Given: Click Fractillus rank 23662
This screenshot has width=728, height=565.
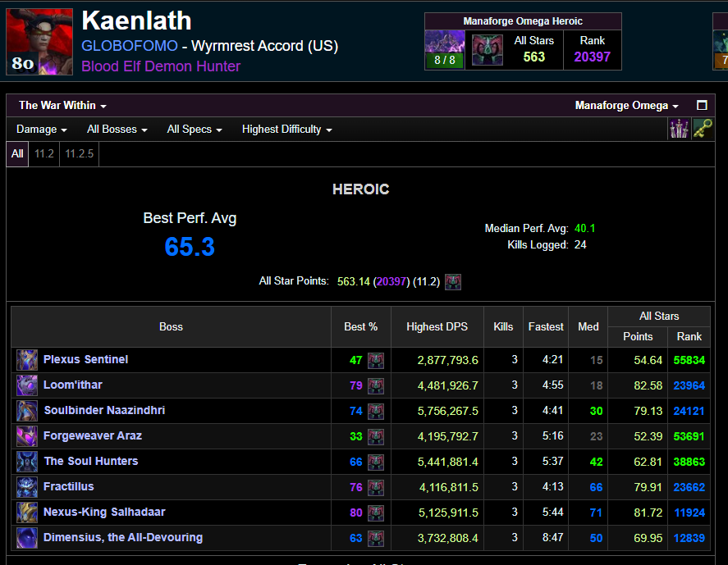Looking at the screenshot, I should point(689,488).
